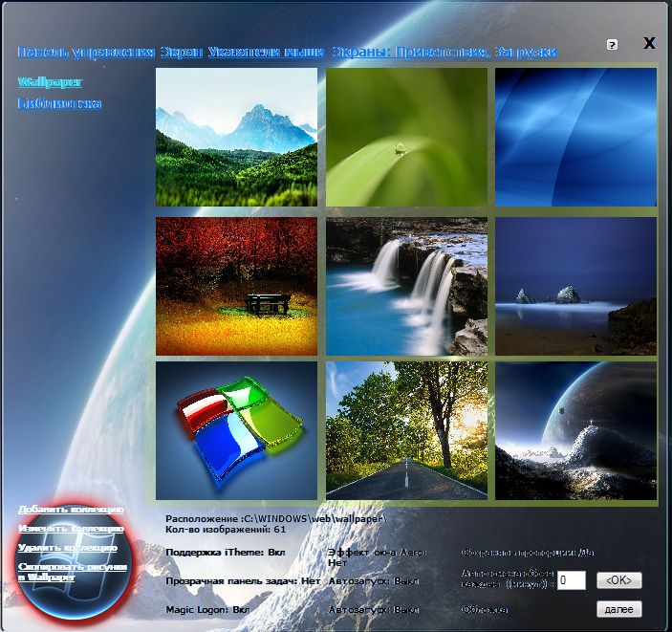Image resolution: width=672 pixels, height=632 pixels.
Task: Toggle Автозагрузка: Выкл beside Прозрачная панель задач
Action: [374, 581]
